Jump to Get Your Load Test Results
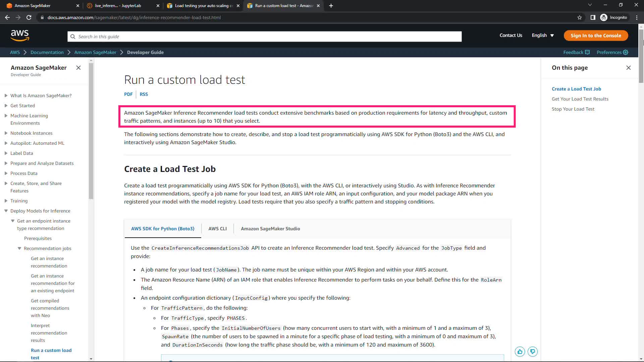This screenshot has width=644, height=362. pyautogui.click(x=580, y=99)
